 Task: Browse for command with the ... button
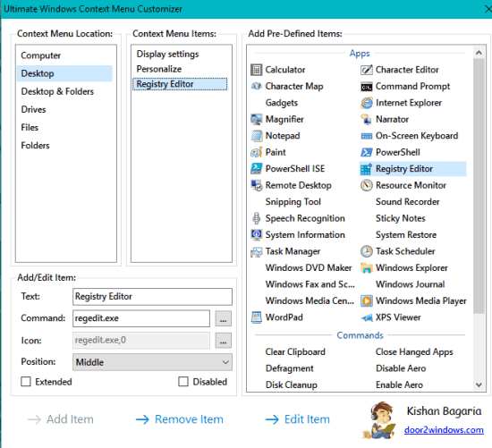click(x=223, y=318)
